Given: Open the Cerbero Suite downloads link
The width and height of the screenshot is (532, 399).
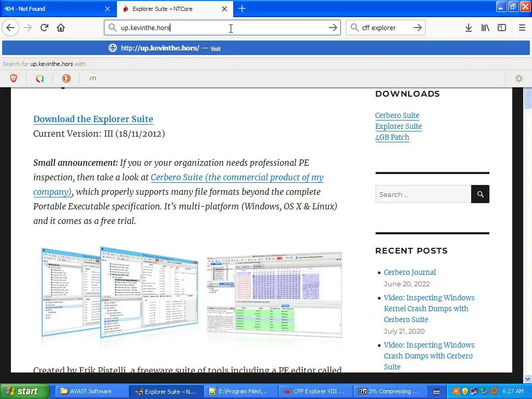Looking at the screenshot, I should (397, 115).
